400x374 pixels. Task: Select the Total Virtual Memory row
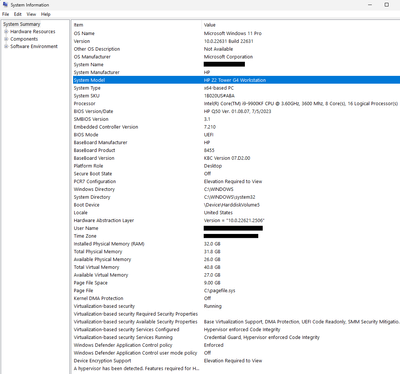pyautogui.click(x=236, y=267)
